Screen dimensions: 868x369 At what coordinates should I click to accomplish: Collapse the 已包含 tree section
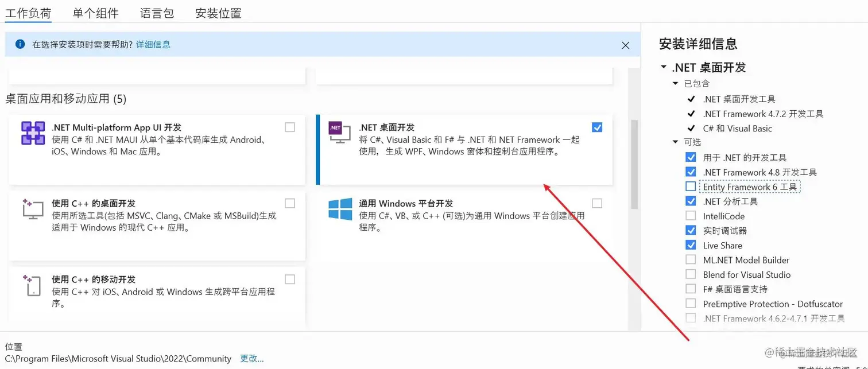[675, 84]
